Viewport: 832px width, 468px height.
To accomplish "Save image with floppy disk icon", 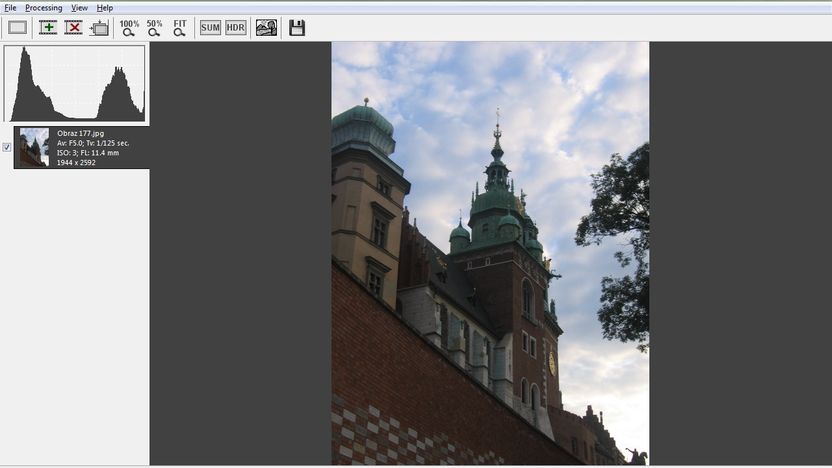I will coord(297,28).
